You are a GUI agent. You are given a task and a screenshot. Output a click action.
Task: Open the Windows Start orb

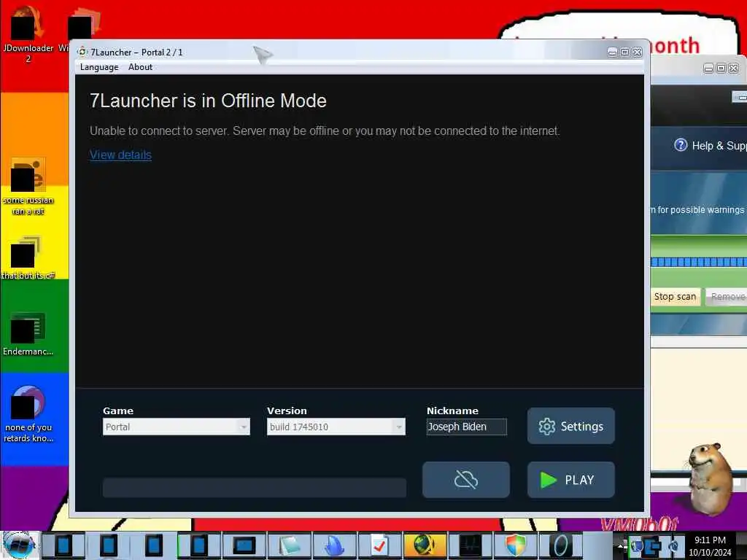19,545
